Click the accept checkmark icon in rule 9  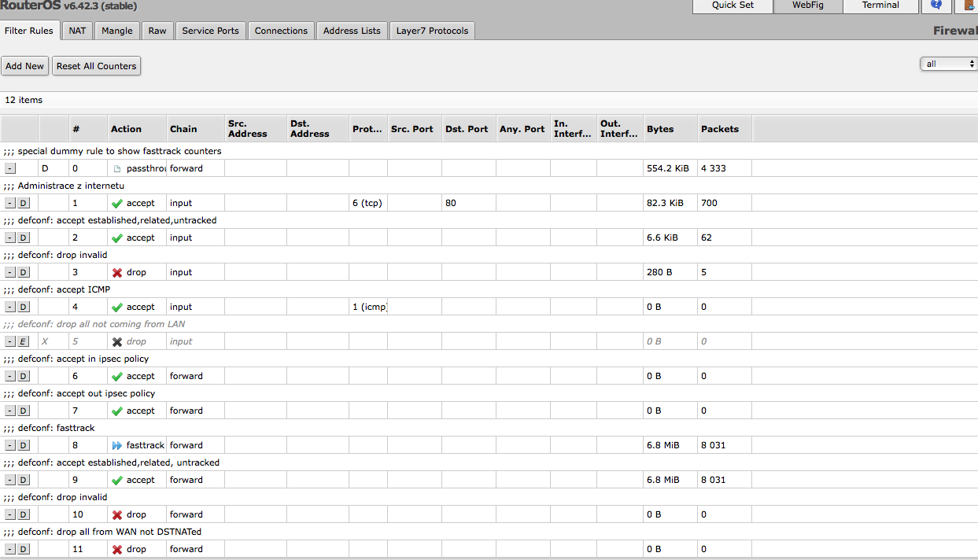coord(117,480)
